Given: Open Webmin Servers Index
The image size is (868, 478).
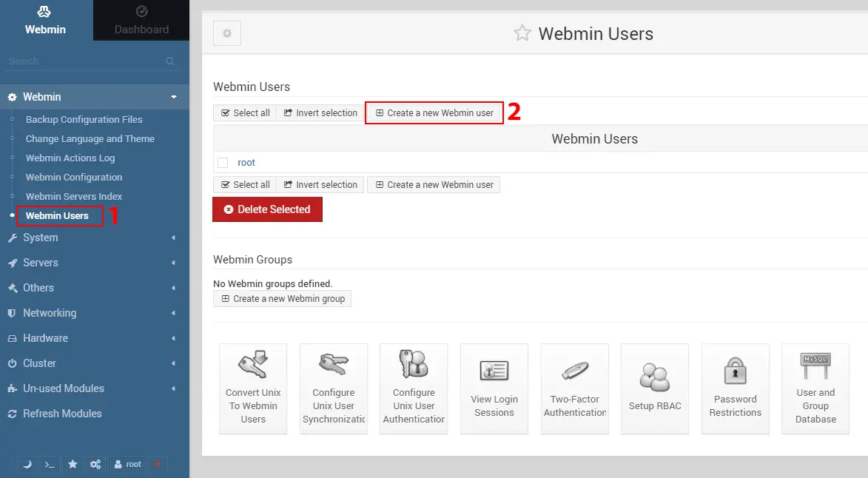Looking at the screenshot, I should click(x=74, y=196).
